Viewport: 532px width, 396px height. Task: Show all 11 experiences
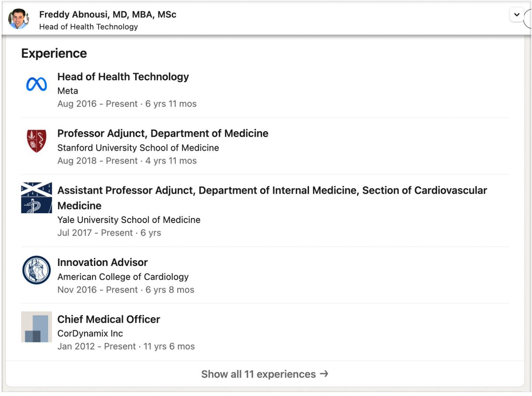(x=265, y=374)
